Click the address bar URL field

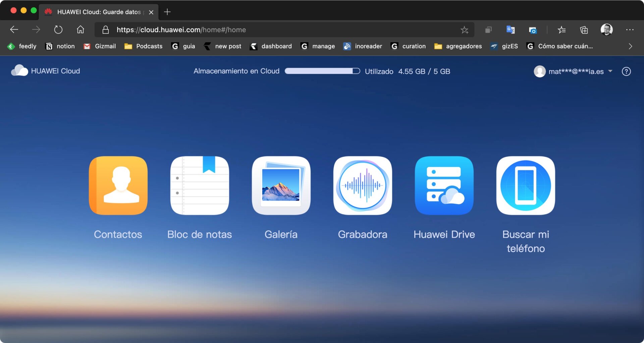(x=268, y=30)
